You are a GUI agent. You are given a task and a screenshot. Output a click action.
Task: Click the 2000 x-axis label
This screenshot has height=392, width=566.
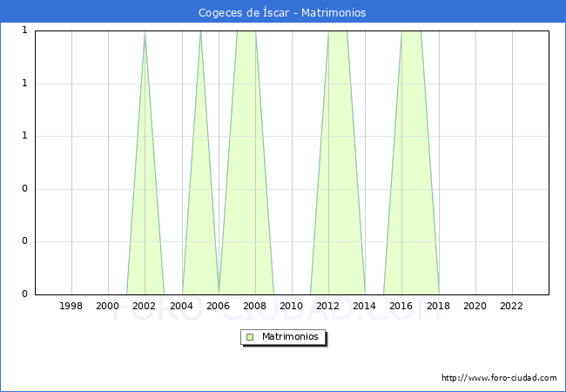click(x=108, y=306)
